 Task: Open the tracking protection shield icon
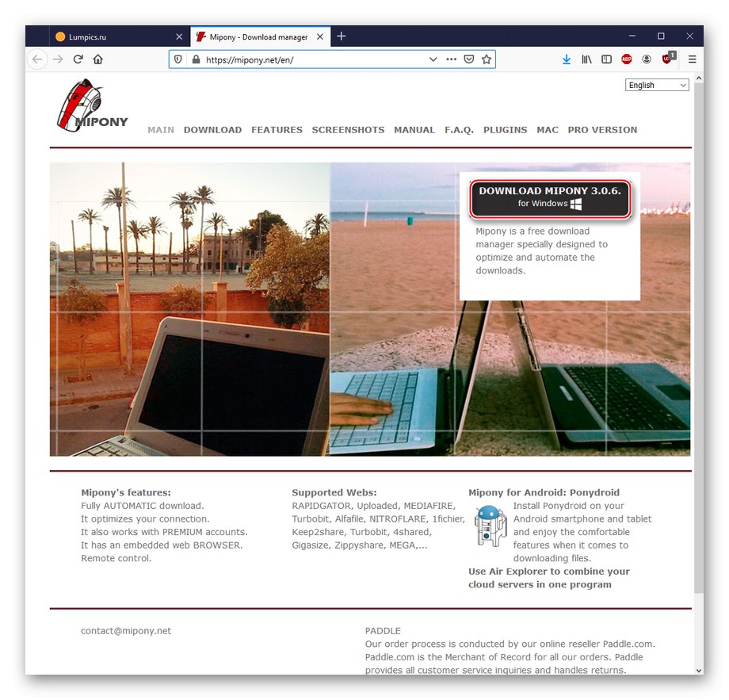click(x=178, y=59)
